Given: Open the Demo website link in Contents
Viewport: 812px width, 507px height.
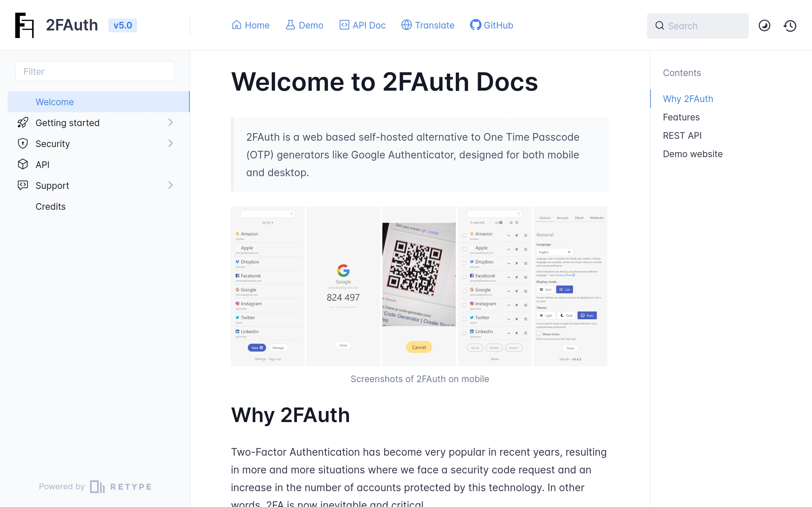Looking at the screenshot, I should 692,154.
